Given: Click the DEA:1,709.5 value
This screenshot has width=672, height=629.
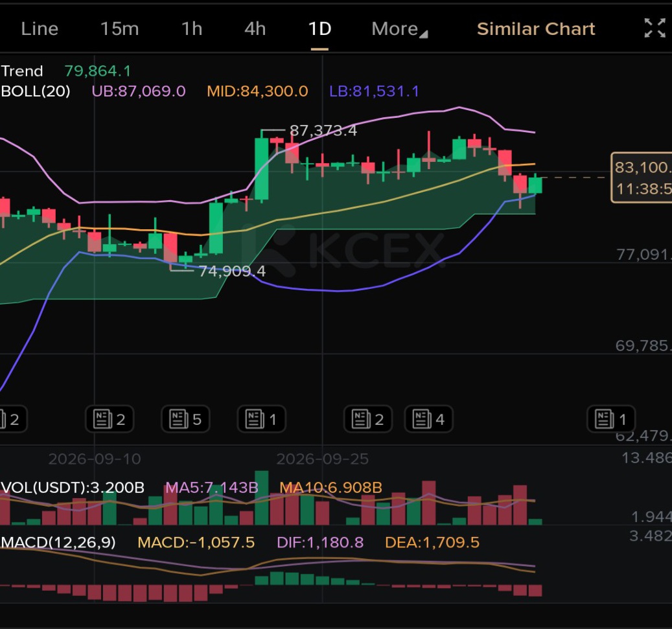Looking at the screenshot, I should click(x=432, y=542).
